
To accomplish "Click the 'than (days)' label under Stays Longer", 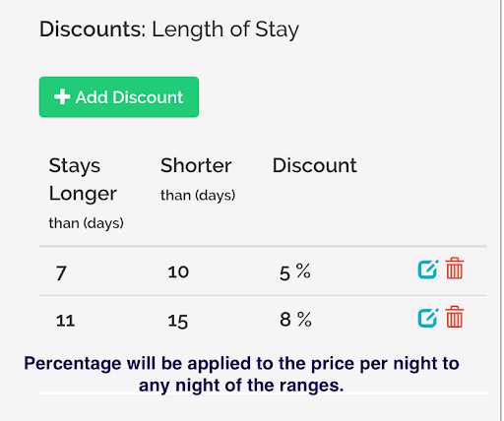I will 86,223.
